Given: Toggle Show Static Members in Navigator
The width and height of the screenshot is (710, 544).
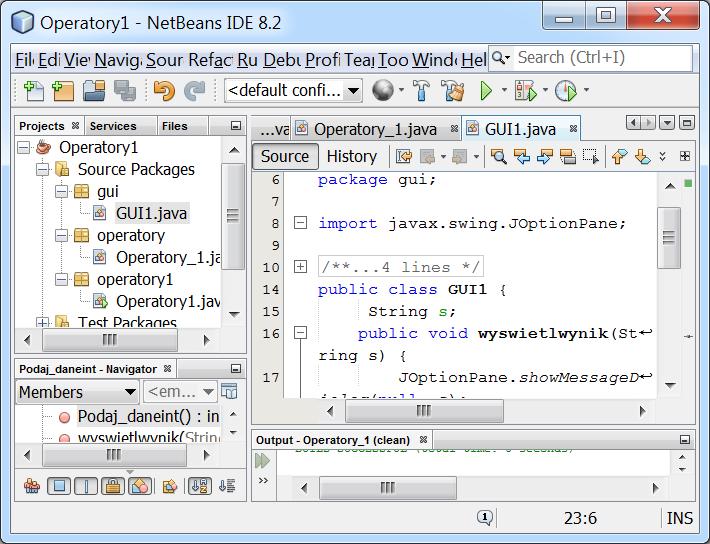Looking at the screenshot, I should pos(86,486).
